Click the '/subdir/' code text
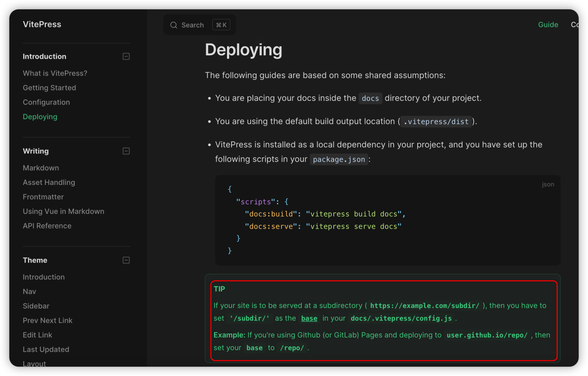This screenshot has height=376, width=588. (249, 318)
